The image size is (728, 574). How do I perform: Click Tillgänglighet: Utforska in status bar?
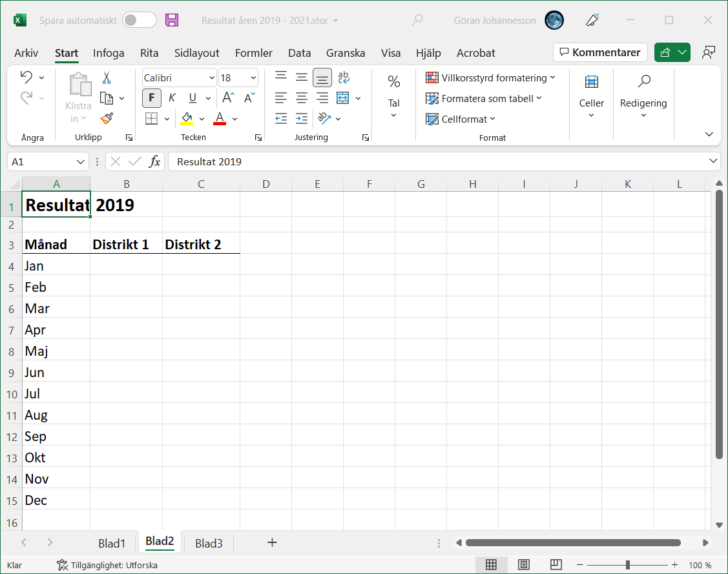107,565
